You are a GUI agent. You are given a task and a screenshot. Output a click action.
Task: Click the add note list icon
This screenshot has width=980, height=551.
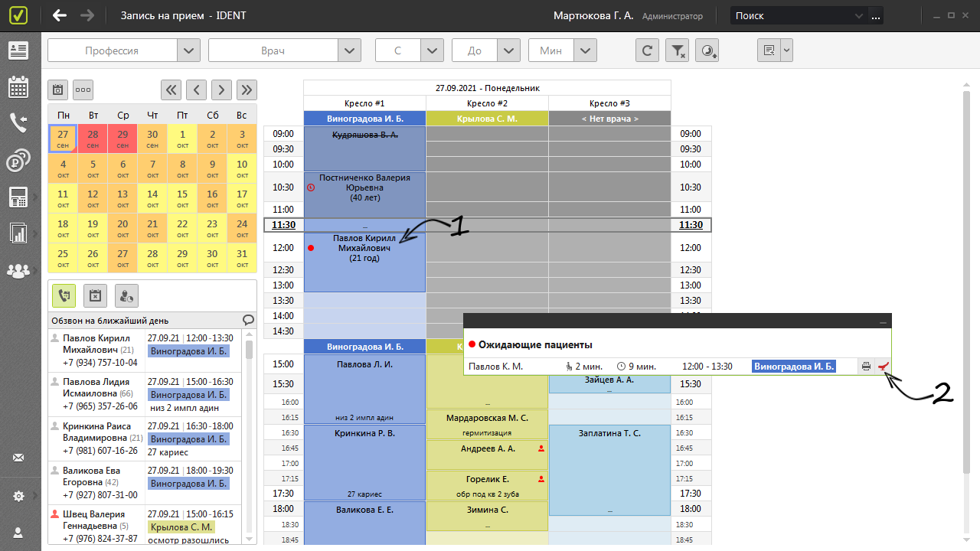(769, 51)
